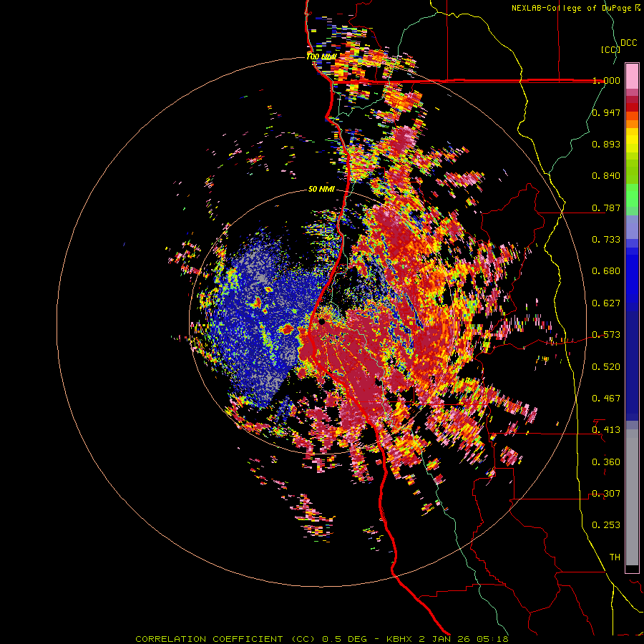Viewport: 644px width, 644px height.
Task: Click the 0.573 scale value
Action: (x=606, y=335)
